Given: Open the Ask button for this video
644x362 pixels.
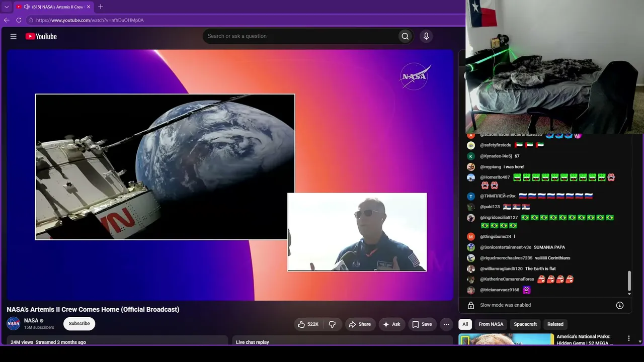Looking at the screenshot, I should click(392, 324).
